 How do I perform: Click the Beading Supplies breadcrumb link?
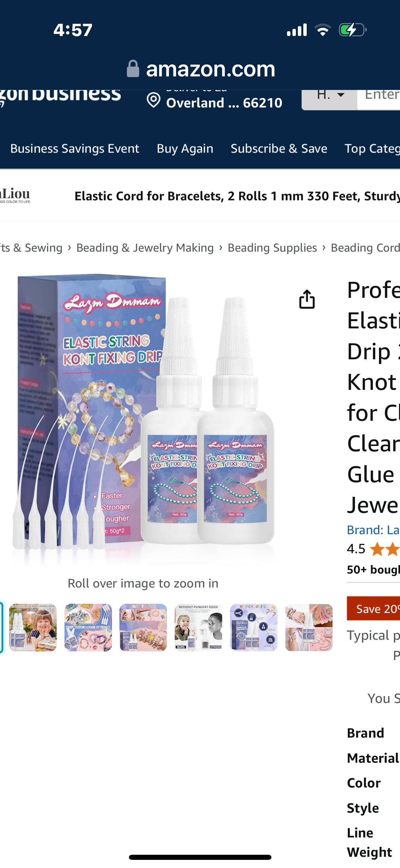(272, 248)
